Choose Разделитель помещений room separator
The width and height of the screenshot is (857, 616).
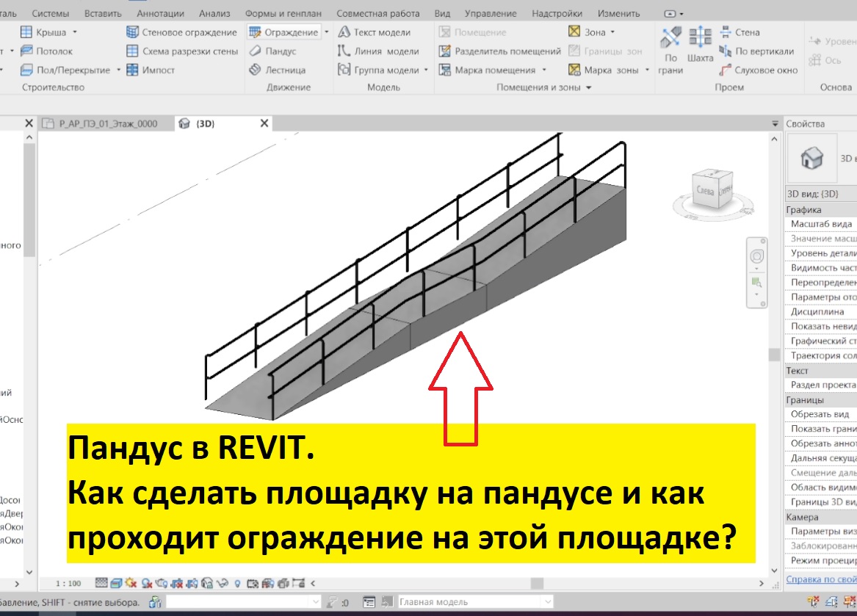tap(500, 51)
